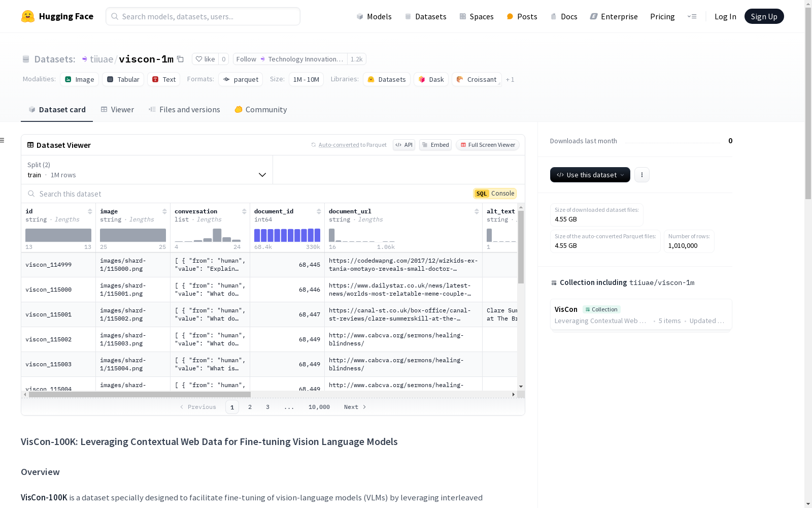This screenshot has width=812, height=508.
Task: Click the document_url lengths histogram
Action: pos(362,235)
